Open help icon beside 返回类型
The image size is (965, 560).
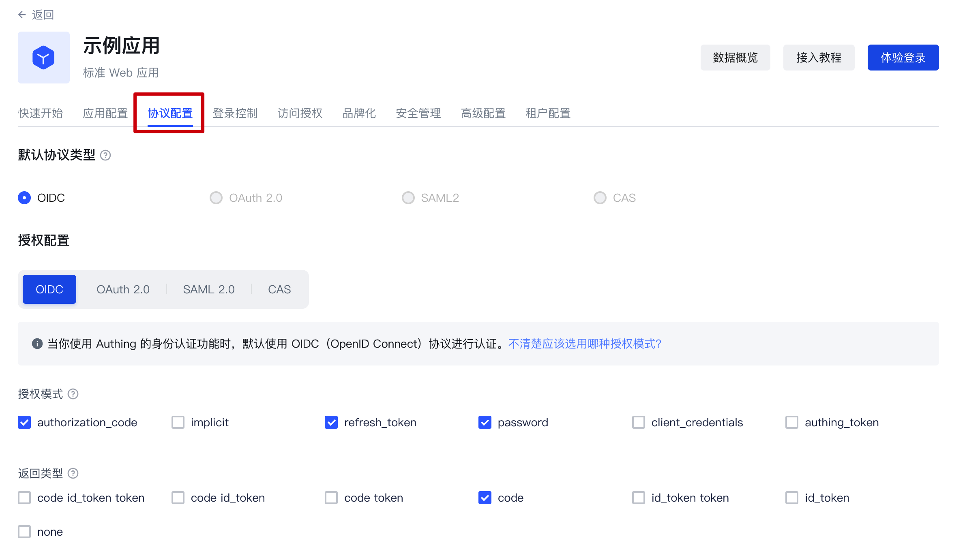click(x=73, y=473)
